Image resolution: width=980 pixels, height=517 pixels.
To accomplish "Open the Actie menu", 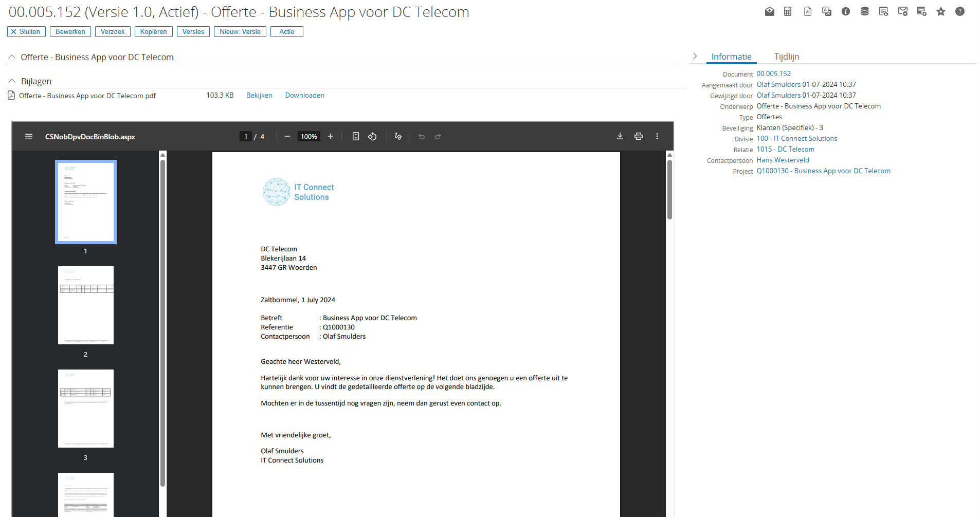I will 286,31.
